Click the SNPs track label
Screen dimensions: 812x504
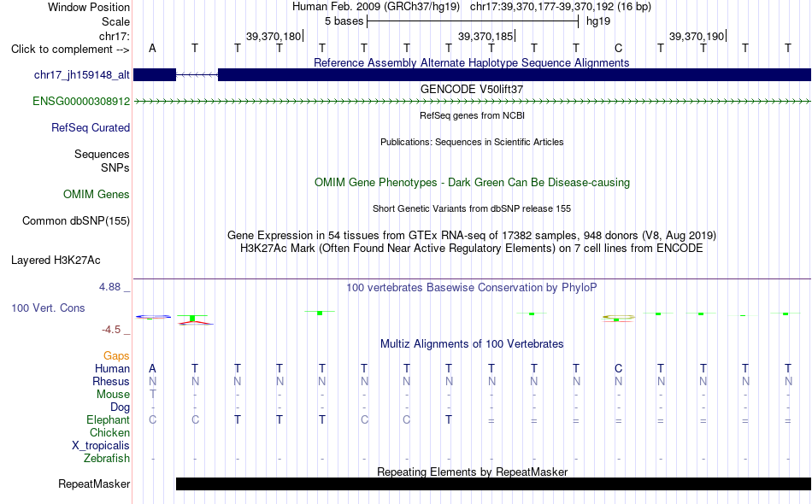point(115,167)
